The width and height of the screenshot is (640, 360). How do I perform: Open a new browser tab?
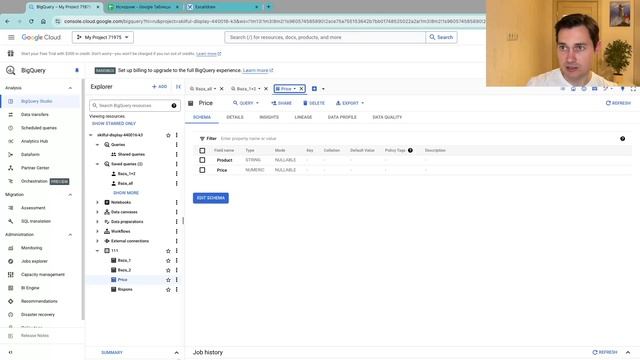pos(269,7)
